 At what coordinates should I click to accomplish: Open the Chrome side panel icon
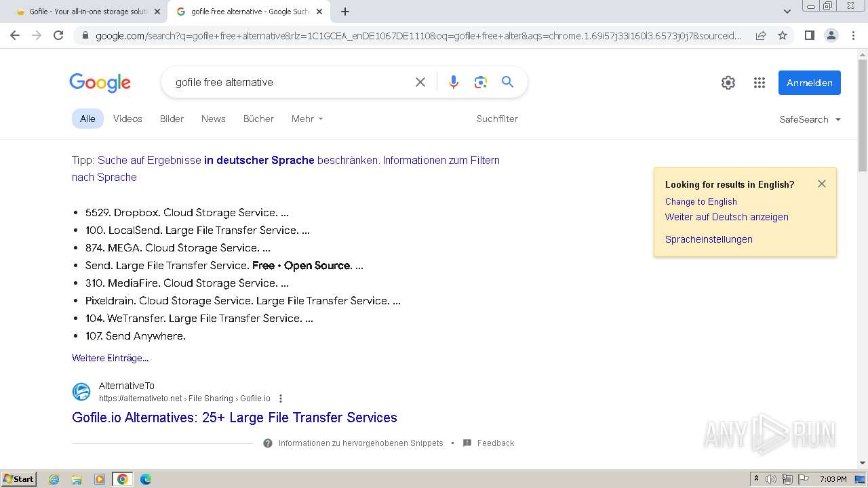(x=809, y=35)
